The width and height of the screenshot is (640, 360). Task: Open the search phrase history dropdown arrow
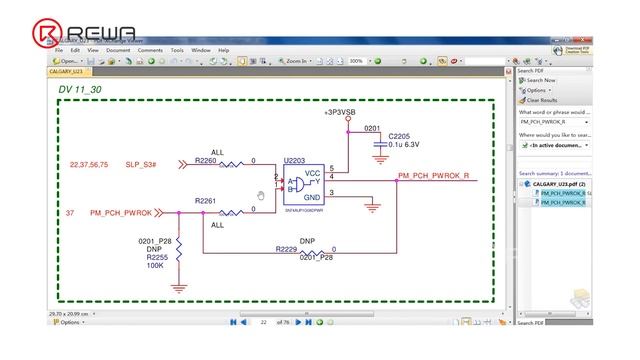(x=587, y=122)
